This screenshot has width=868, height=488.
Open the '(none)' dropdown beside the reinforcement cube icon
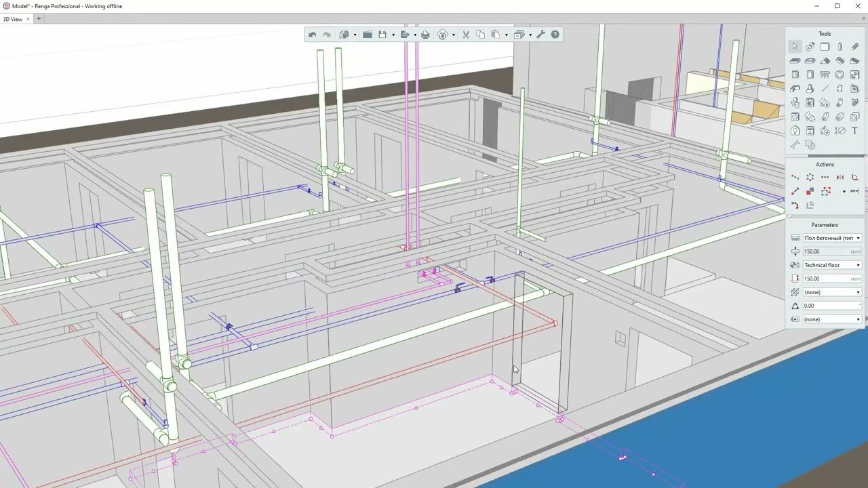point(832,292)
